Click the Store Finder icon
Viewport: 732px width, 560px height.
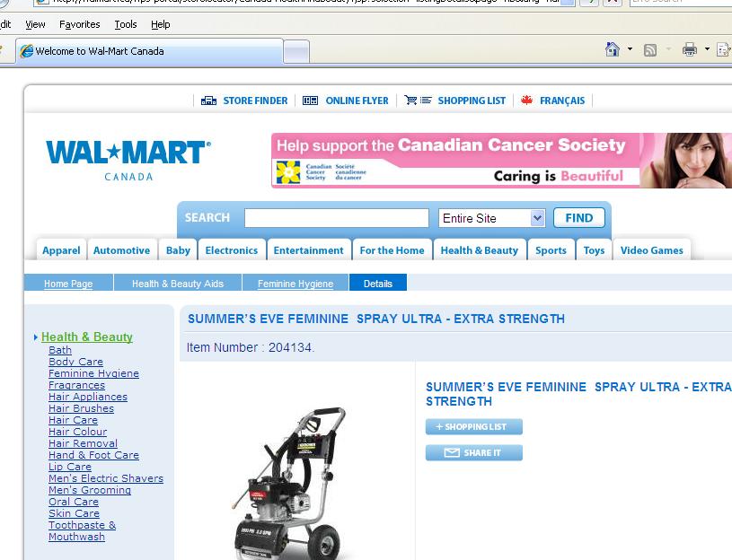(x=208, y=101)
